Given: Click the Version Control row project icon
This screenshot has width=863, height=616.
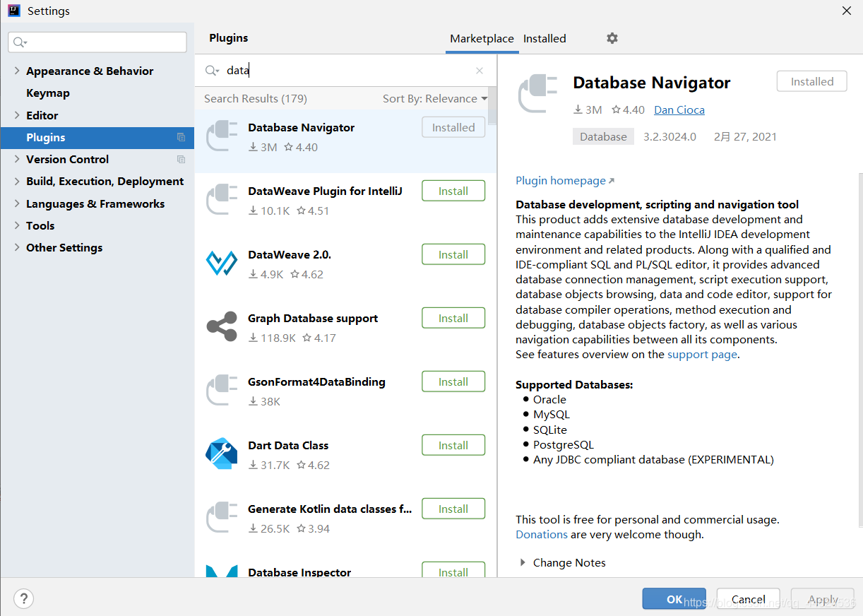Looking at the screenshot, I should point(181,159).
